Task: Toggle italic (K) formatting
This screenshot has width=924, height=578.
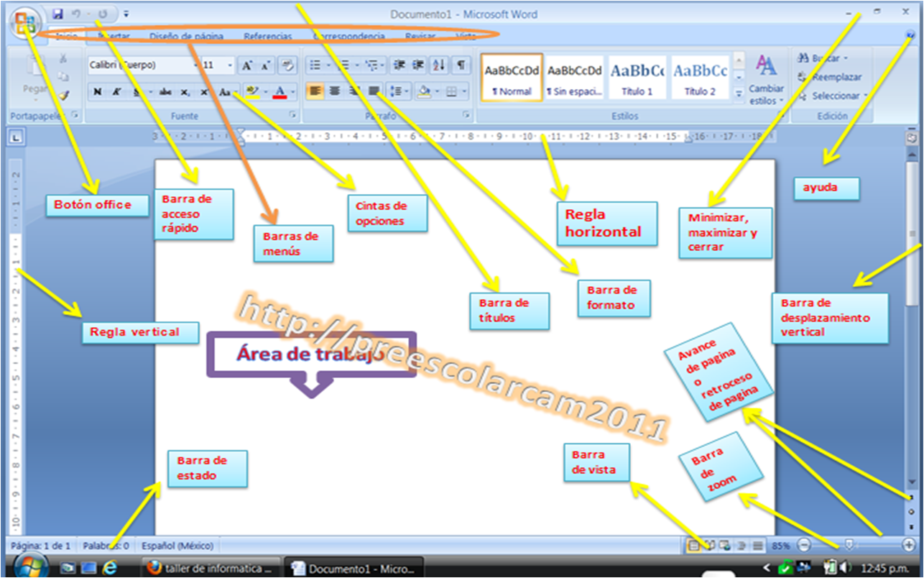Action: pos(116,91)
